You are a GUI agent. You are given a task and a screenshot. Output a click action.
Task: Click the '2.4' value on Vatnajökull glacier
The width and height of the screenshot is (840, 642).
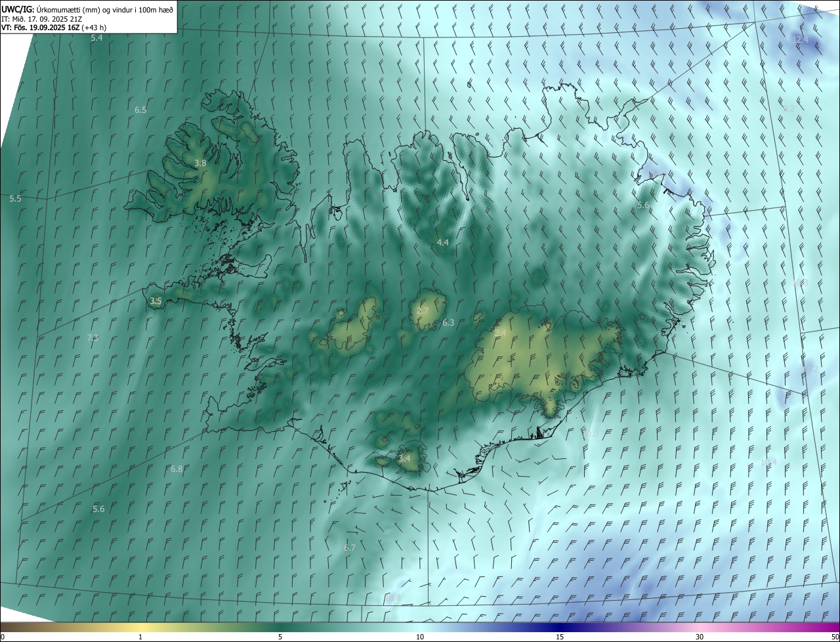500,333
